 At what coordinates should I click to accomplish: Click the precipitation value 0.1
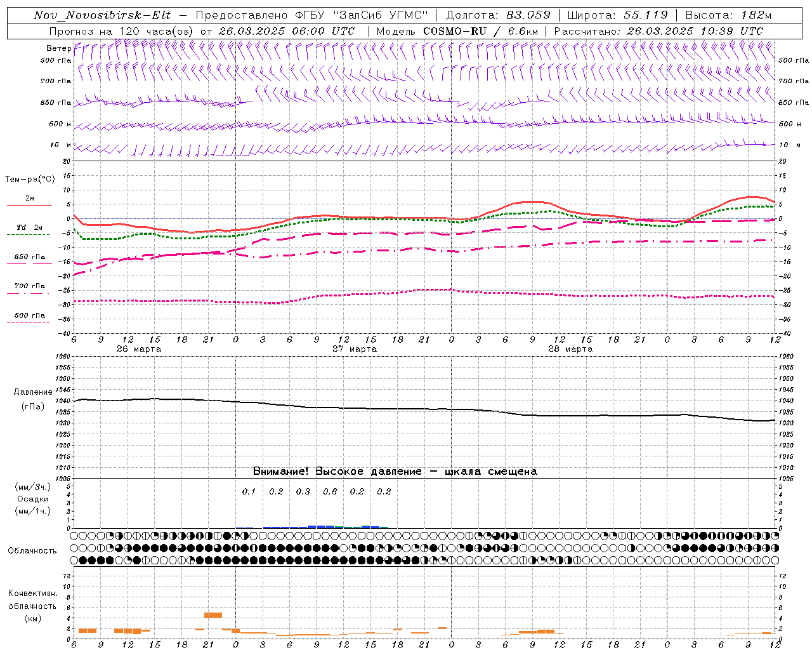point(249,491)
